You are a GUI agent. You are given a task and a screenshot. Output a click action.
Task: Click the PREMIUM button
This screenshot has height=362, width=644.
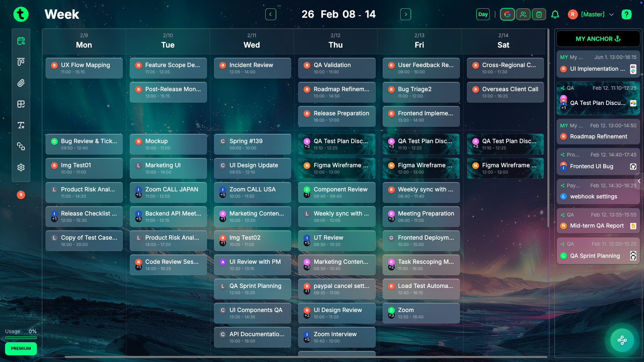[21, 349]
